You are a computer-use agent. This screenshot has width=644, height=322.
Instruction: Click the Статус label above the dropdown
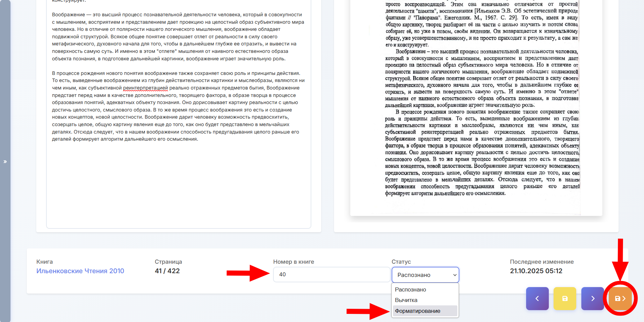tap(401, 262)
